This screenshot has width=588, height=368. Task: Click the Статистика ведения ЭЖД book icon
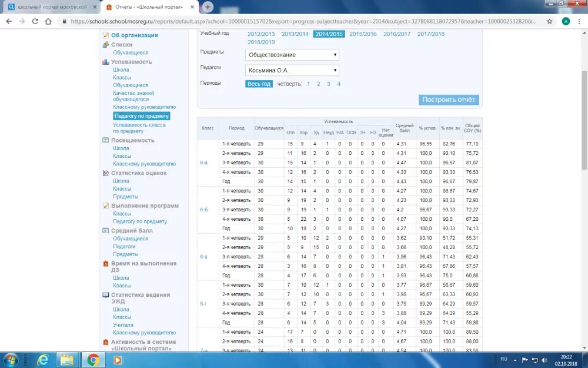[x=105, y=295]
